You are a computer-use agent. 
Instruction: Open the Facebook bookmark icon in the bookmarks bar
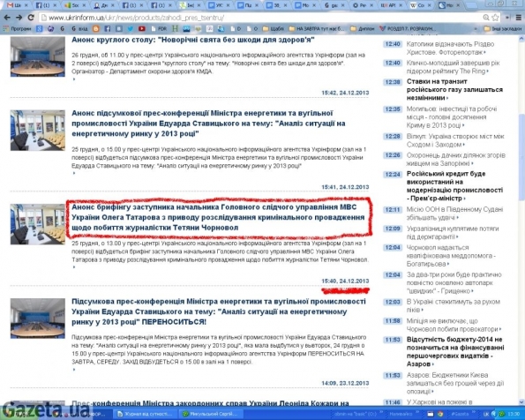tap(107, 29)
